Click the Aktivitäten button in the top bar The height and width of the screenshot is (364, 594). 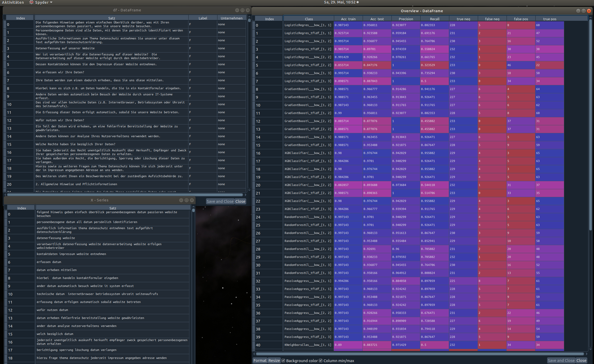tap(13, 2)
